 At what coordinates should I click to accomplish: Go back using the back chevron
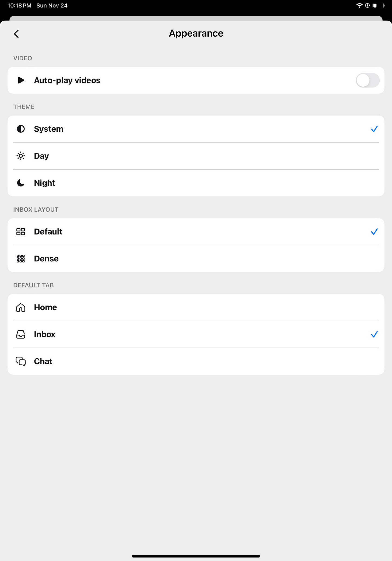tap(16, 34)
